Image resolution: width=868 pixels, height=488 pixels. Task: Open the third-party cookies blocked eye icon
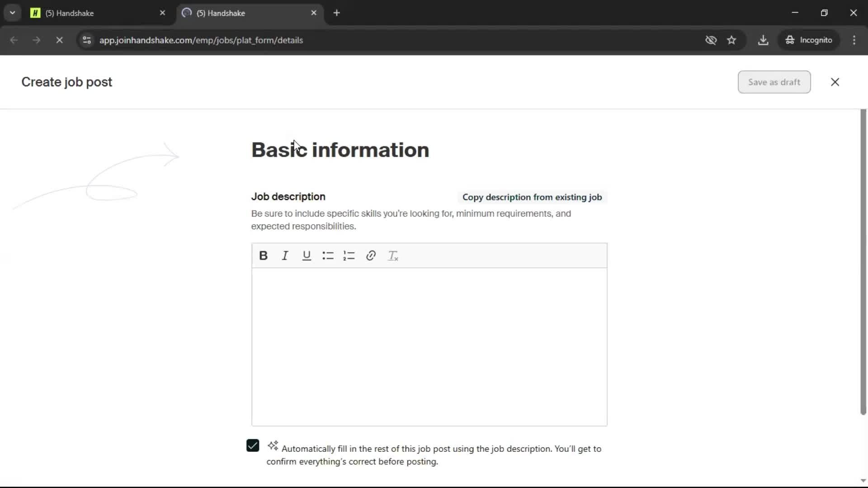[711, 40]
